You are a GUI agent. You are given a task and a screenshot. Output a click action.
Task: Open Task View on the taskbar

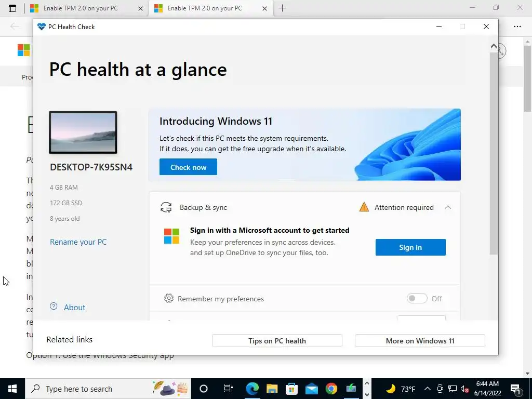pyautogui.click(x=229, y=389)
